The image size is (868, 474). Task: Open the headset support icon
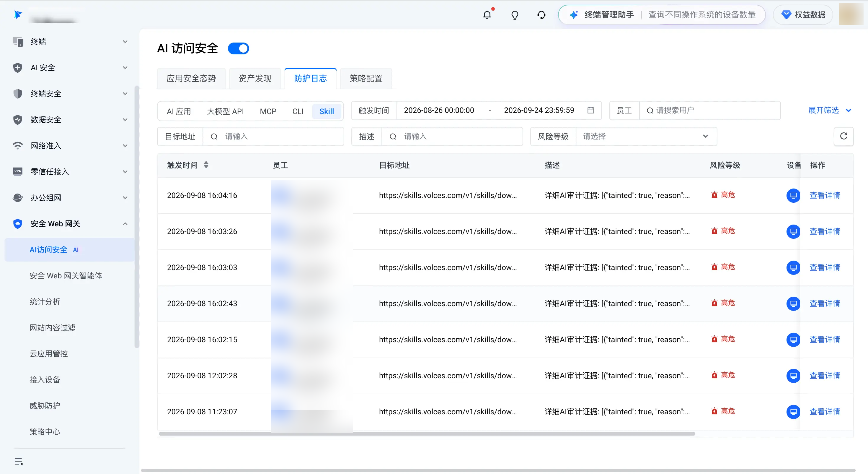[541, 15]
